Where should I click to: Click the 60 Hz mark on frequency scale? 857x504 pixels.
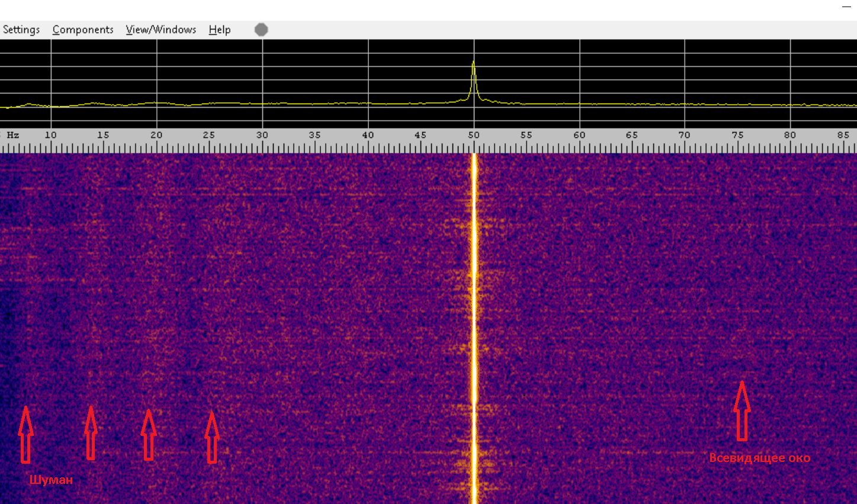coord(579,135)
